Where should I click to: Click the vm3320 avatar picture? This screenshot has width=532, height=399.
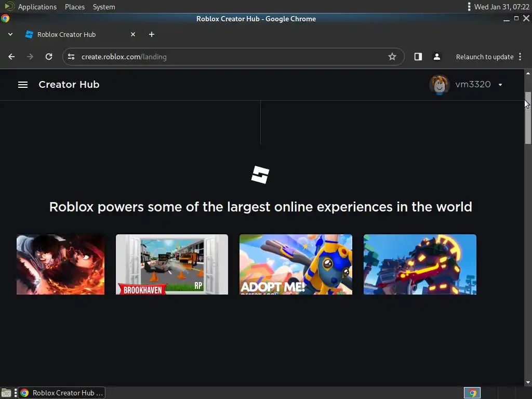[440, 85]
